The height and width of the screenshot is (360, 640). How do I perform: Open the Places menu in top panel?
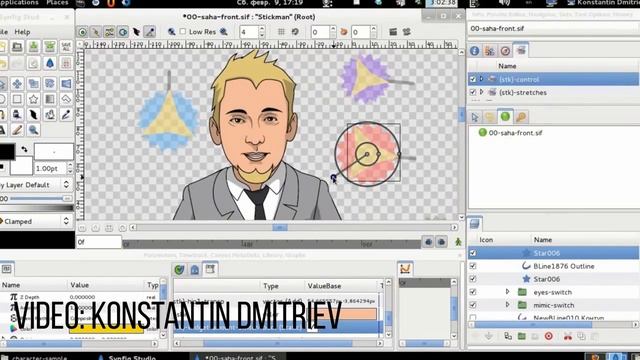point(57,3)
